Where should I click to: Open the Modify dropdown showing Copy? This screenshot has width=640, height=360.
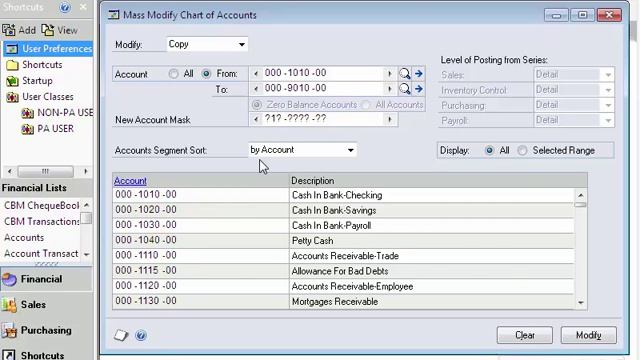(x=207, y=44)
